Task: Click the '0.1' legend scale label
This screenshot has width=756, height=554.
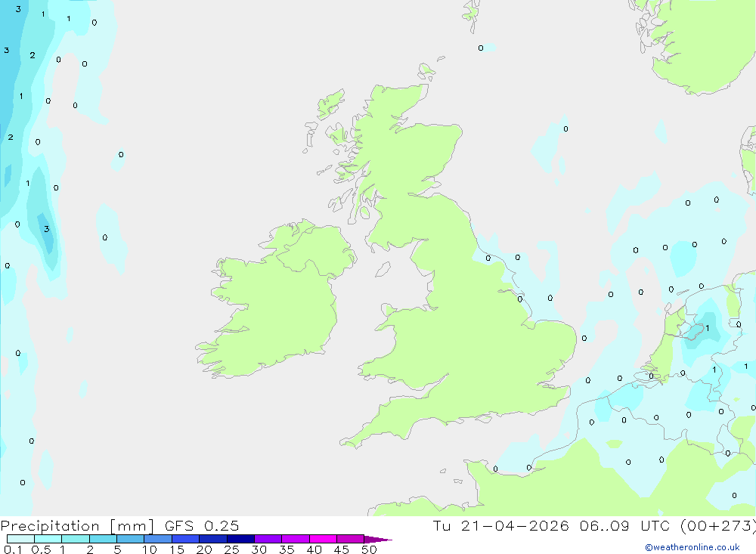Action: [x=13, y=549]
